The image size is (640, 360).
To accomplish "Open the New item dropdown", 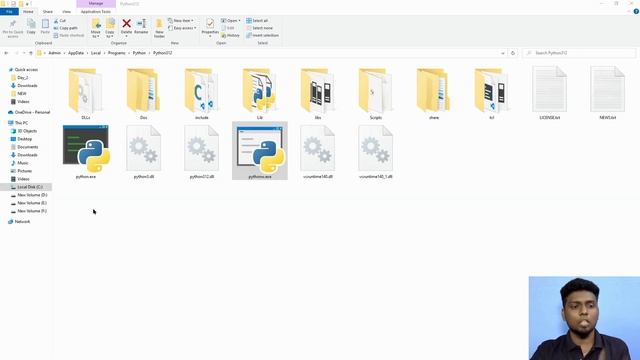I will (181, 20).
